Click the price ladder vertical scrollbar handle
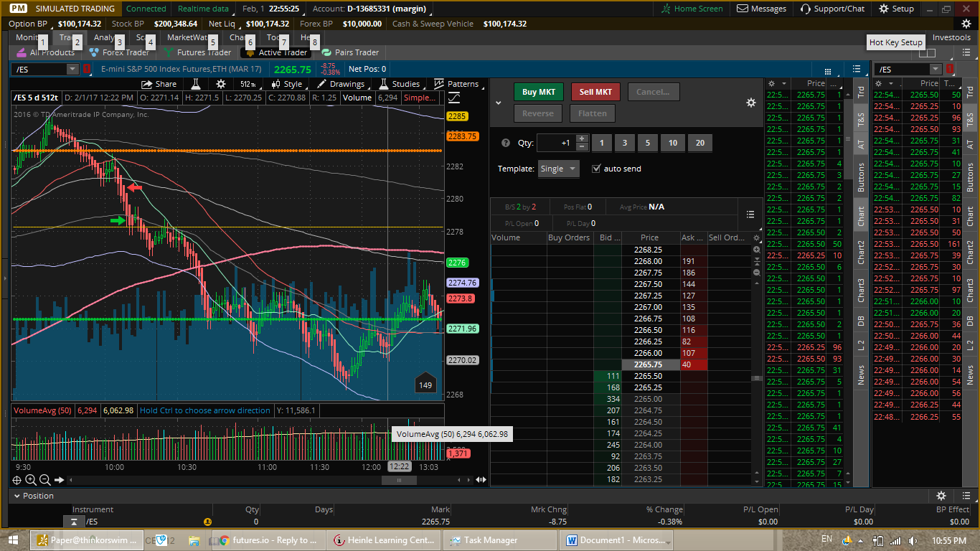The width and height of the screenshot is (980, 551). 755,378
